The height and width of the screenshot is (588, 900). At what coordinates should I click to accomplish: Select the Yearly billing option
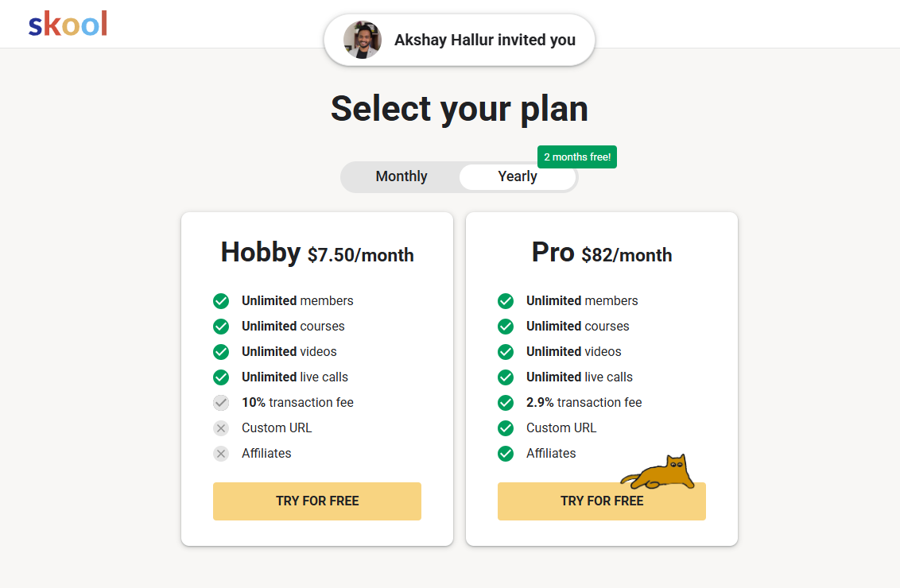[517, 176]
